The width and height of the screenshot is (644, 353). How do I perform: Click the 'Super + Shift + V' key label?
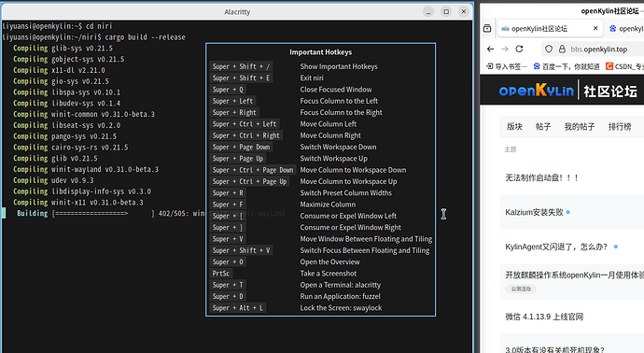[x=241, y=250]
